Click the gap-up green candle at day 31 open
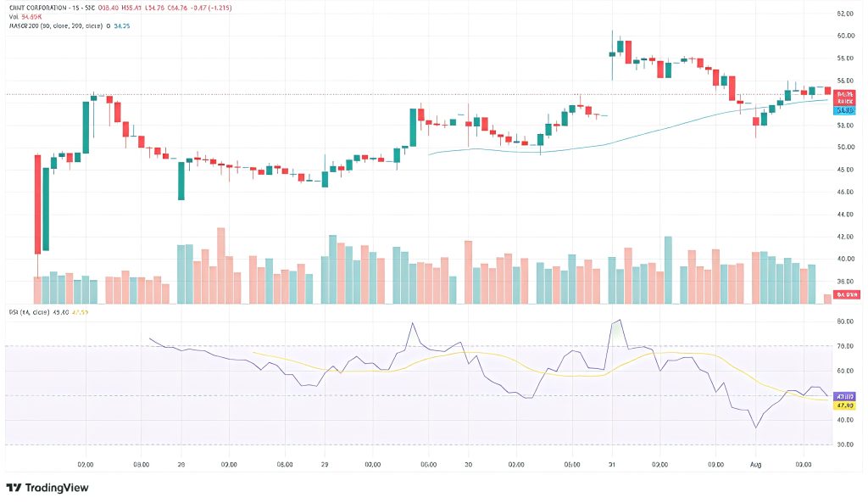Screen dimensions: 868x503 tap(612, 54)
